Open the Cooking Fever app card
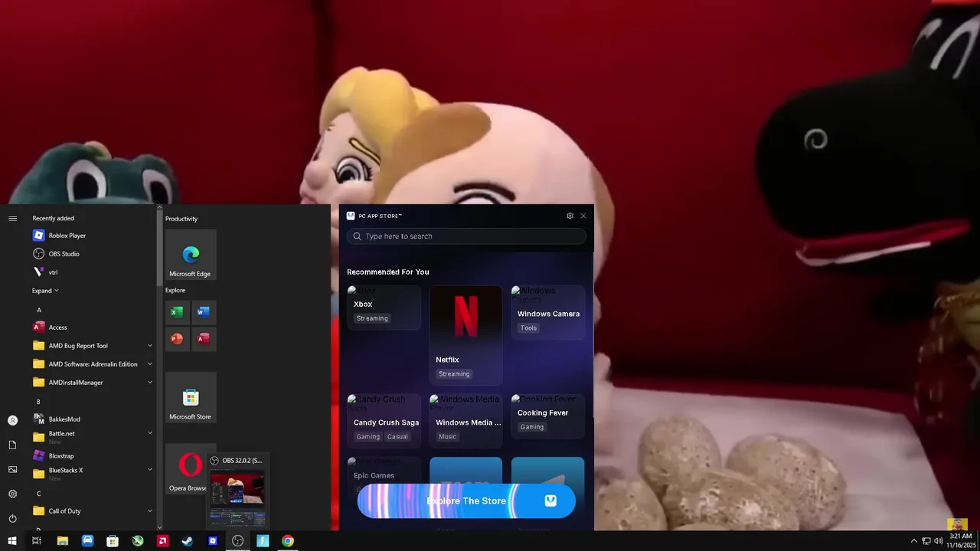Viewport: 980px width, 551px height. click(547, 416)
